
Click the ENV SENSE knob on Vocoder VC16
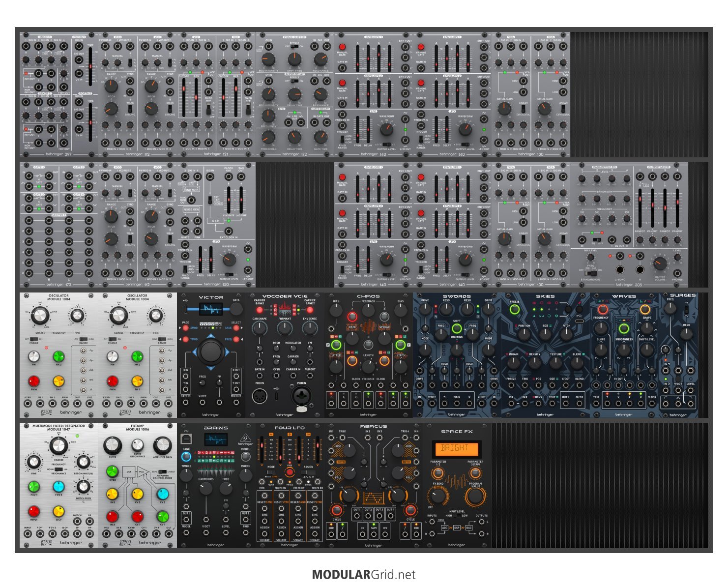[x=310, y=329]
